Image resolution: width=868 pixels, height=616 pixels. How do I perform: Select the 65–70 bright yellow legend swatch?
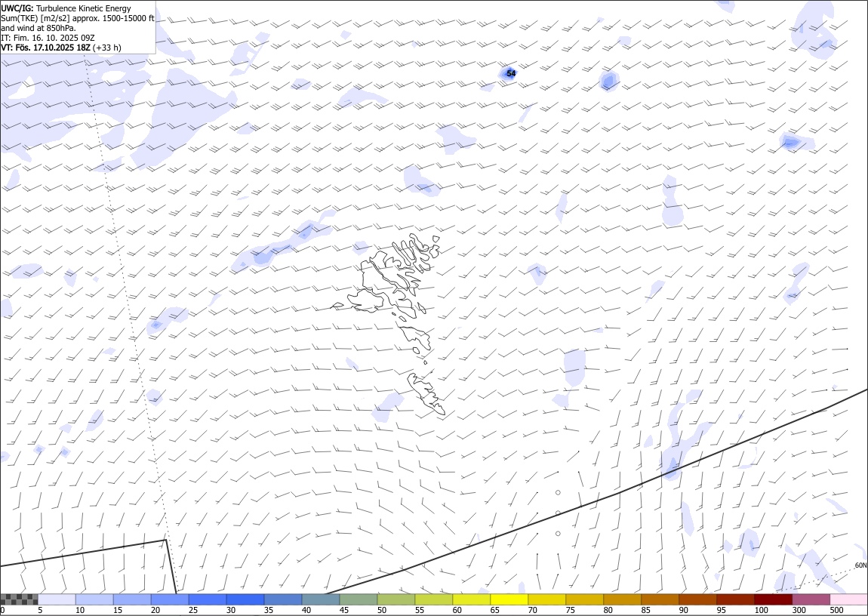509,599
